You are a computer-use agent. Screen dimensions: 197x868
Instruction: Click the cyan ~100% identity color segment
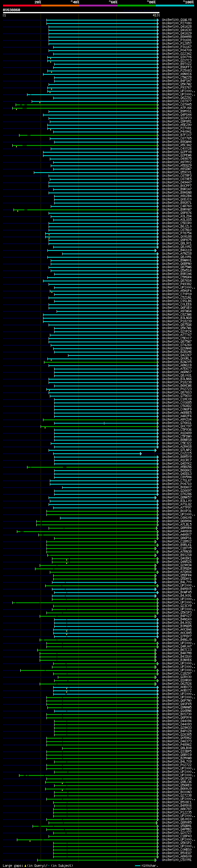[x=175, y=6]
